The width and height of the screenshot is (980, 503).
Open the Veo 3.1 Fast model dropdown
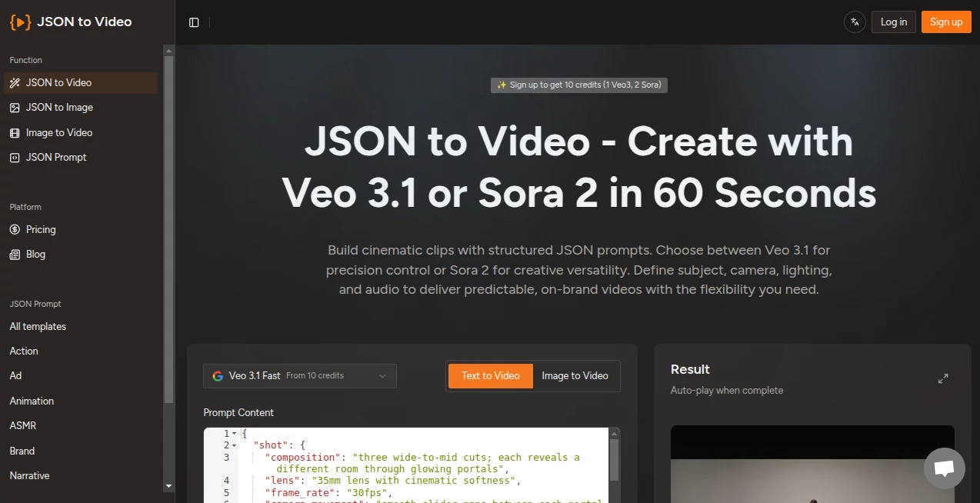click(299, 375)
